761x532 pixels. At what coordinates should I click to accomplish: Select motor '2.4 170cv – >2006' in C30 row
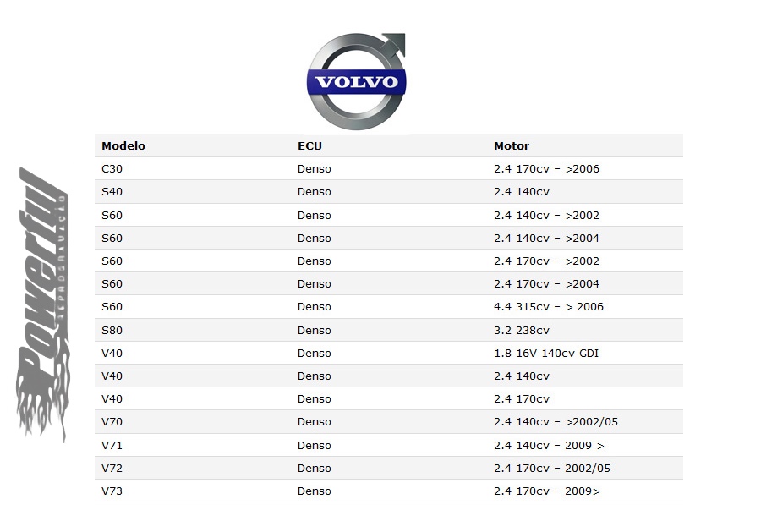(546, 169)
